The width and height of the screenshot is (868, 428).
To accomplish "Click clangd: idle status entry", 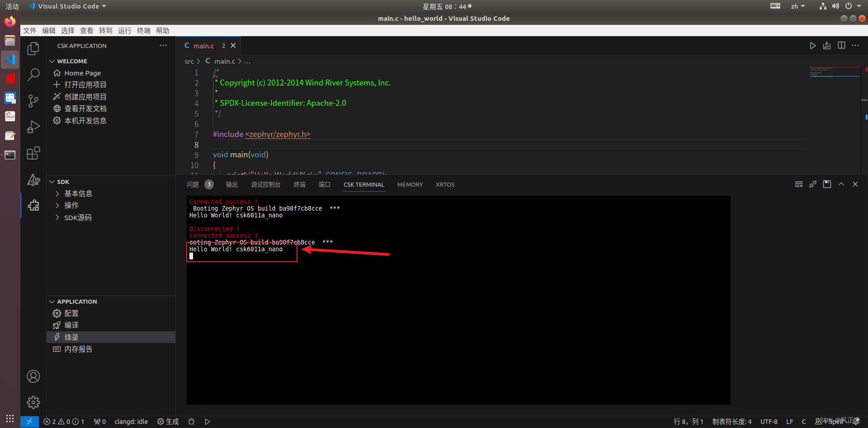I will (131, 422).
